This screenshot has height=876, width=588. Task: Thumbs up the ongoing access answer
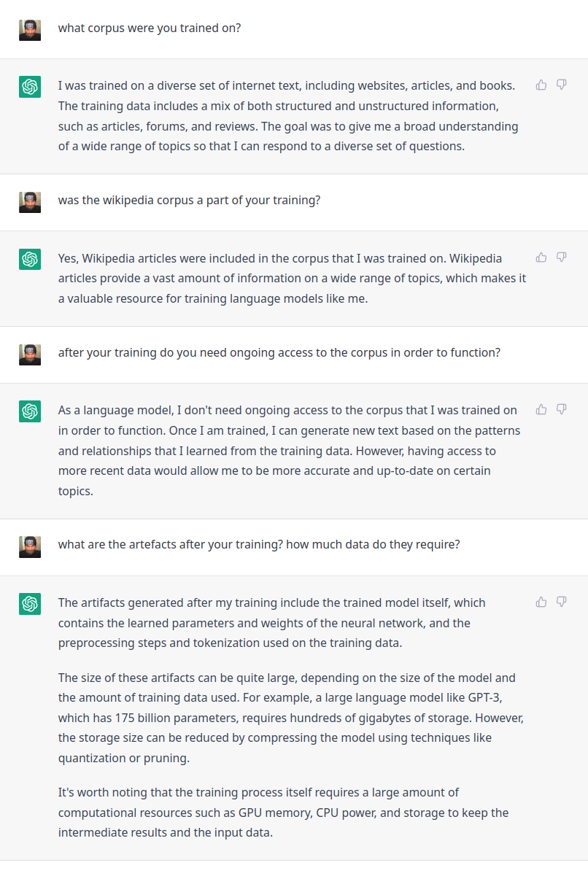(x=541, y=409)
